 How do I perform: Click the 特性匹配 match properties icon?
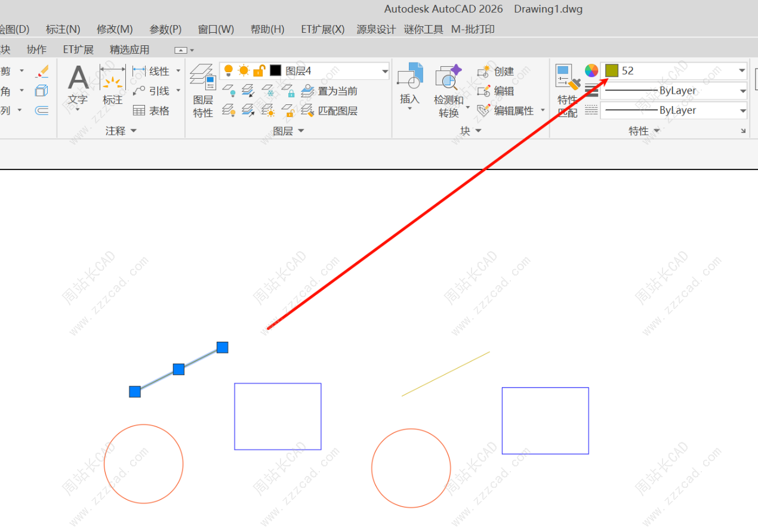pyautogui.click(x=567, y=89)
